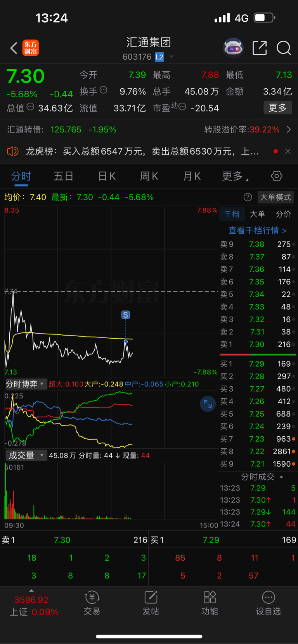Open 分时博弈 indicator dropdown
Screen dimensions: 298x644
(26, 384)
